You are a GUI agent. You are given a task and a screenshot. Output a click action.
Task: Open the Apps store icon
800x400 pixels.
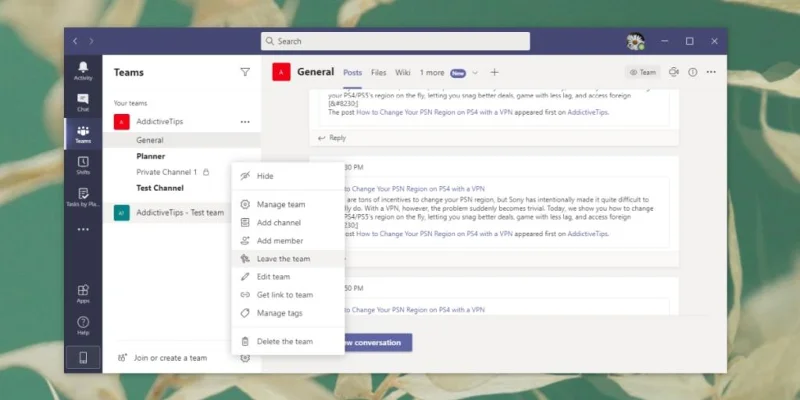pyautogui.click(x=83, y=294)
